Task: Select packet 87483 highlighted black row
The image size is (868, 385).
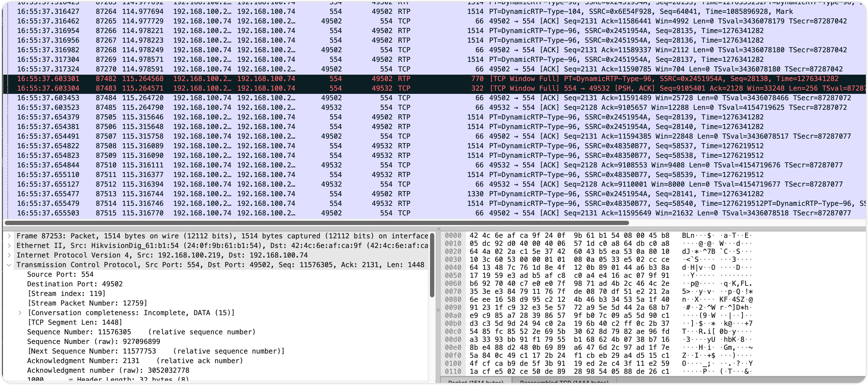Action: pyautogui.click(x=404, y=88)
